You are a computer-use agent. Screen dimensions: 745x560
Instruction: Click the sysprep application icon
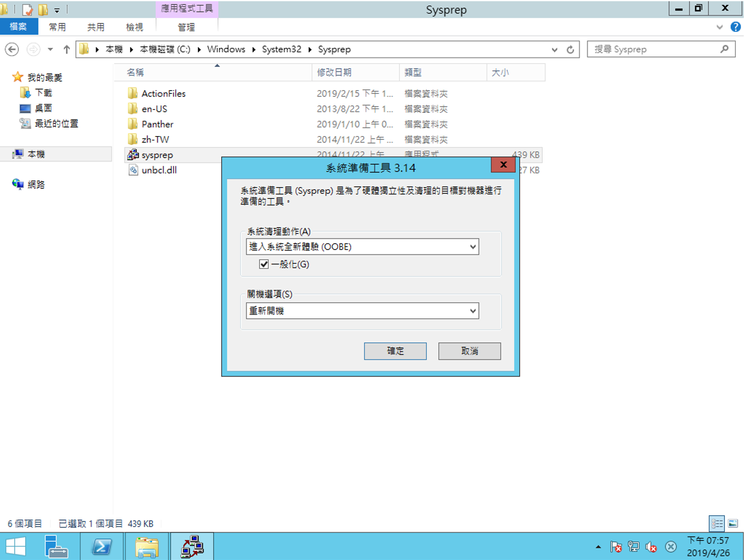pos(133,155)
